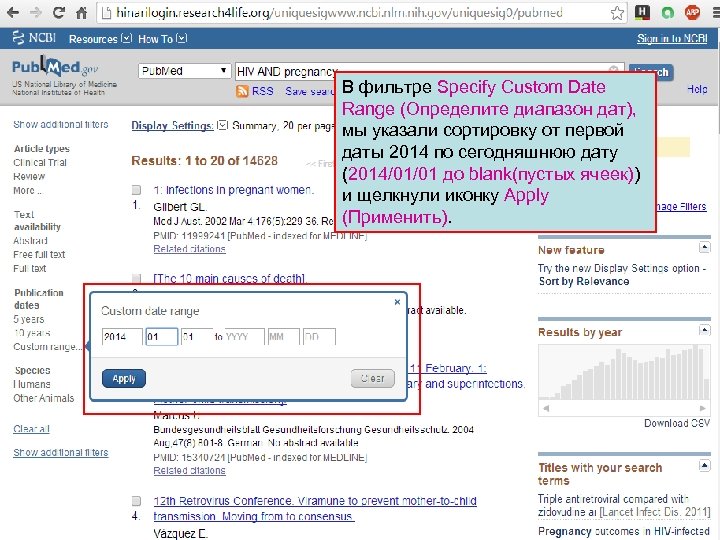Collapse the New feature panel
Image resolution: width=720 pixels, height=540 pixels.
tap(704, 248)
